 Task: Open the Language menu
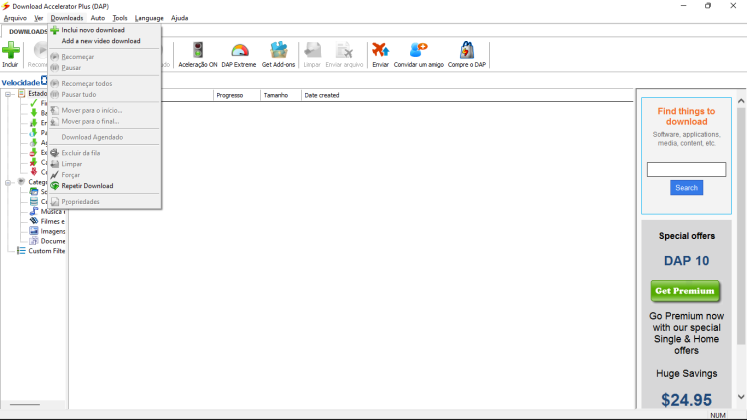[149, 18]
